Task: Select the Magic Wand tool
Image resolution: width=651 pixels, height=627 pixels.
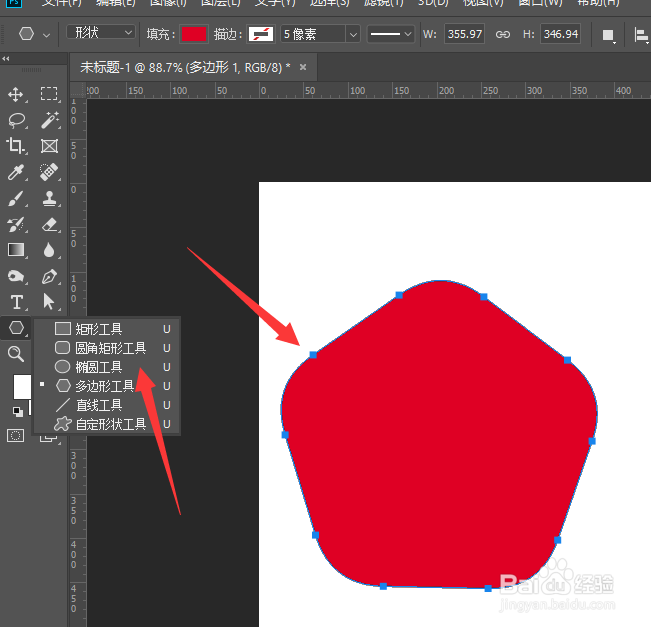Action: [x=49, y=120]
